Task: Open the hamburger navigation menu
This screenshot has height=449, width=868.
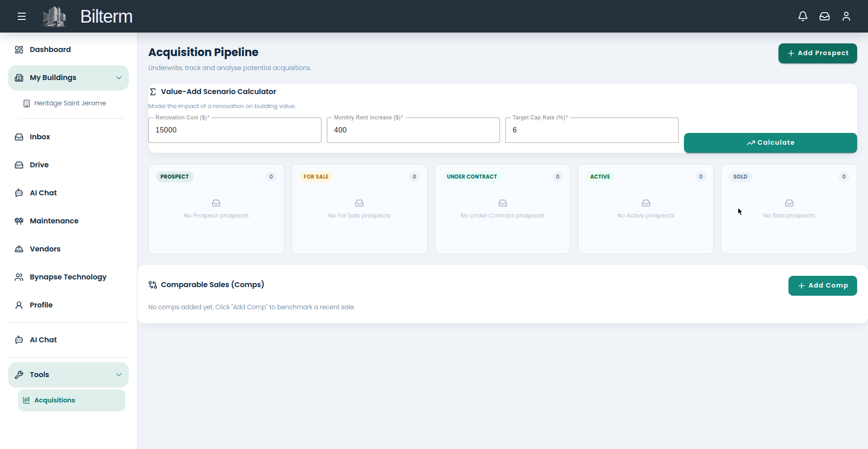Action: [22, 16]
